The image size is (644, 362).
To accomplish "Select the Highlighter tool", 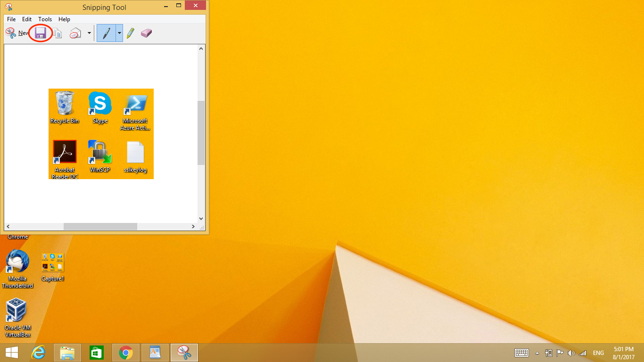I will (x=131, y=33).
